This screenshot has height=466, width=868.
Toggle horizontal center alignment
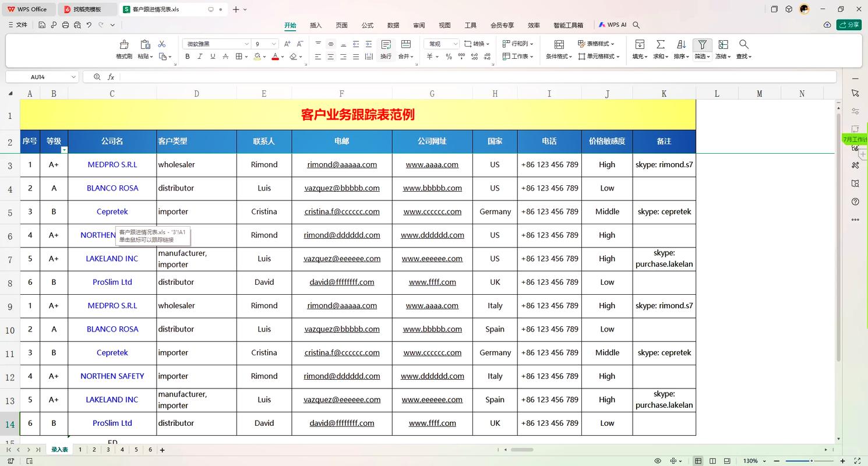(x=330, y=57)
